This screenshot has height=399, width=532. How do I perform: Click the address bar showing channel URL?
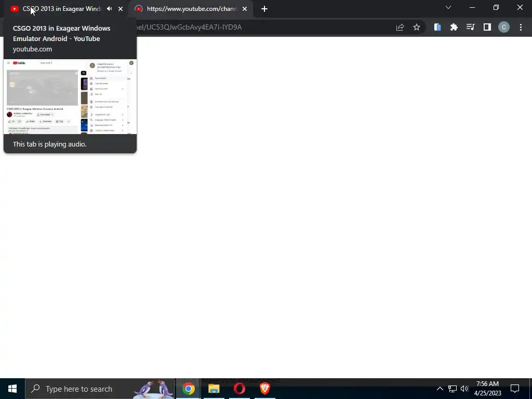point(264,27)
